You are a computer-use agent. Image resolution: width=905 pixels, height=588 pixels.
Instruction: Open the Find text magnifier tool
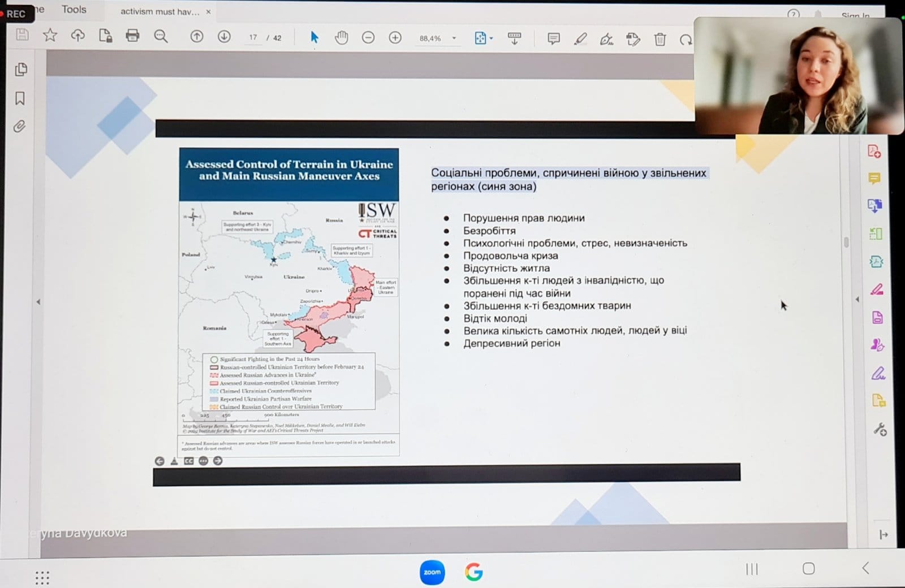click(161, 37)
